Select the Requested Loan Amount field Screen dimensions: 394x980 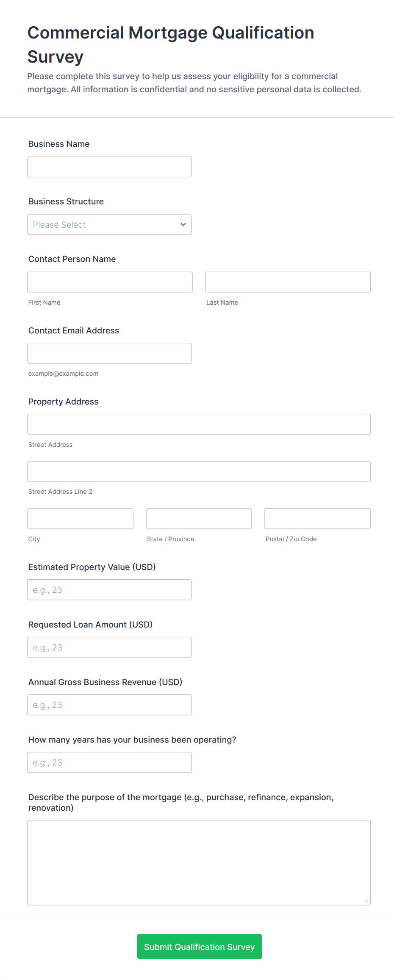click(109, 647)
